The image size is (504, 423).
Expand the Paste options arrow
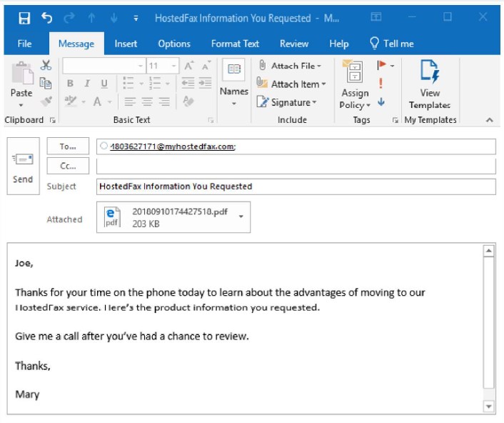coord(21,105)
